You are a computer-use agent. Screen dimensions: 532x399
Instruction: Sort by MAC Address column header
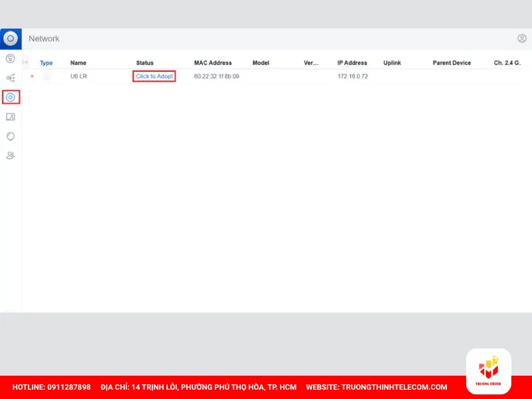pyautogui.click(x=213, y=63)
